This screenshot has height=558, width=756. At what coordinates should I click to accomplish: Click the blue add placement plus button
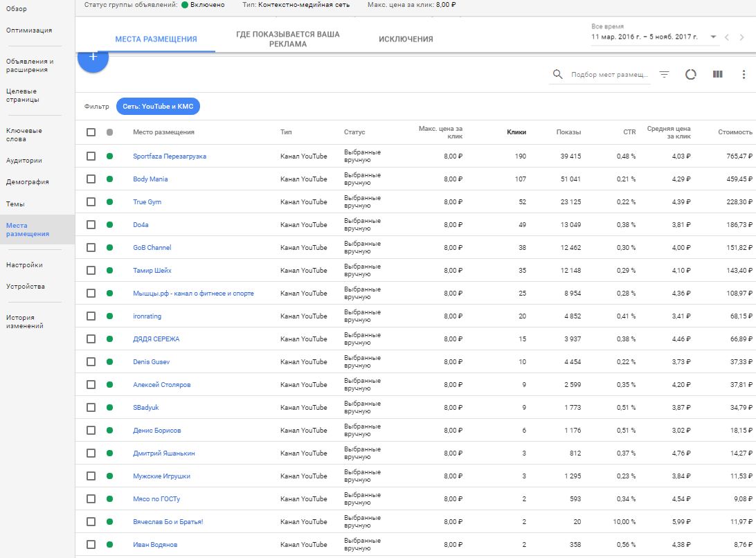(x=93, y=58)
